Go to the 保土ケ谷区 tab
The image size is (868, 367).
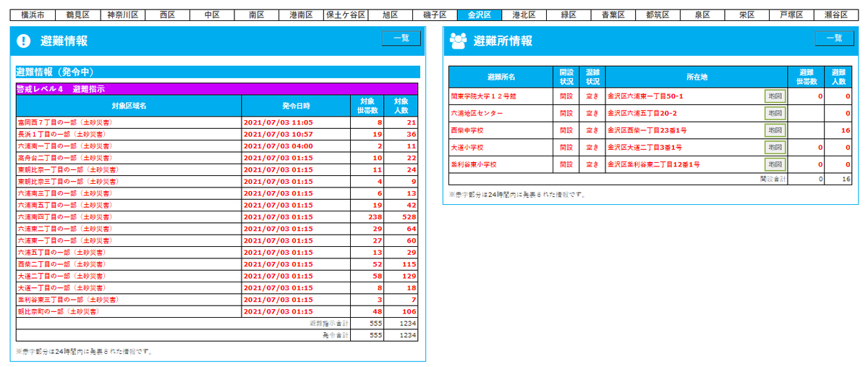[x=346, y=14]
